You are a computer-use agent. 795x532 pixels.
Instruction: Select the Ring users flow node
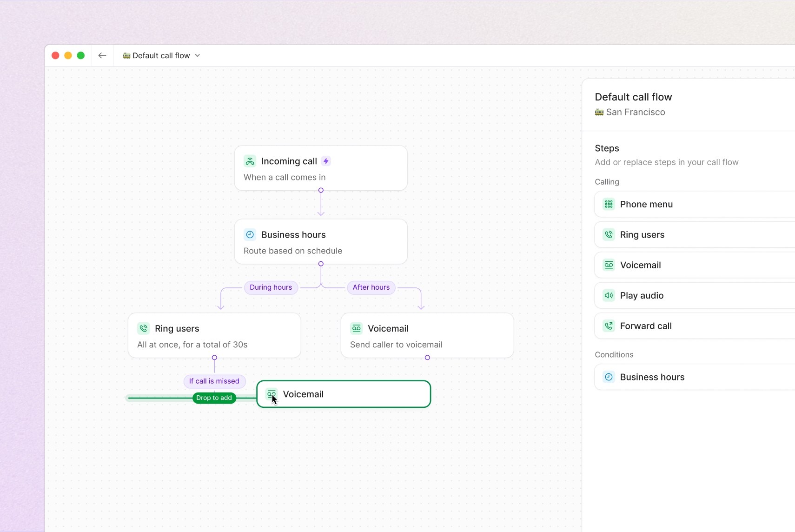214,336
